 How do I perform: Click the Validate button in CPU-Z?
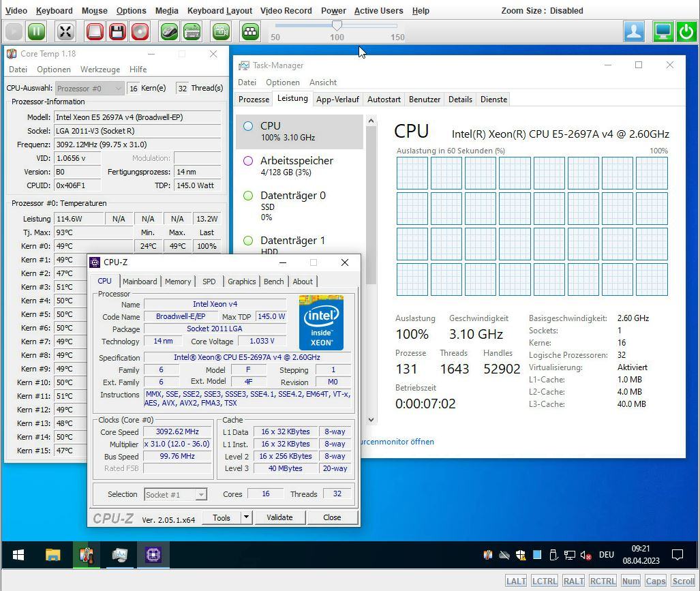(280, 517)
